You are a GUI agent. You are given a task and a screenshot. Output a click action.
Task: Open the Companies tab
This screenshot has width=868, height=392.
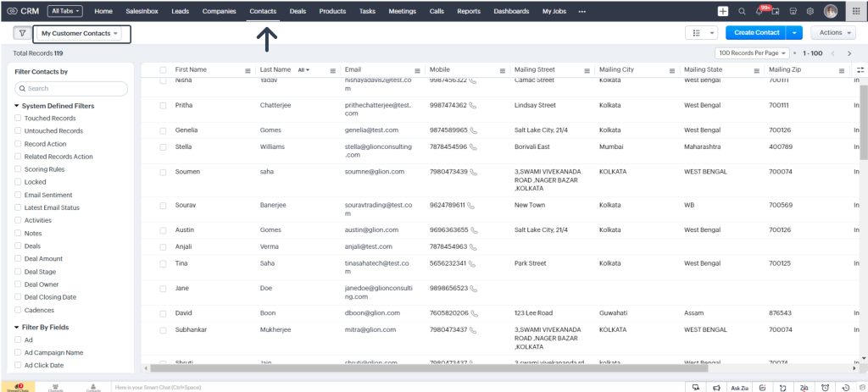220,11
